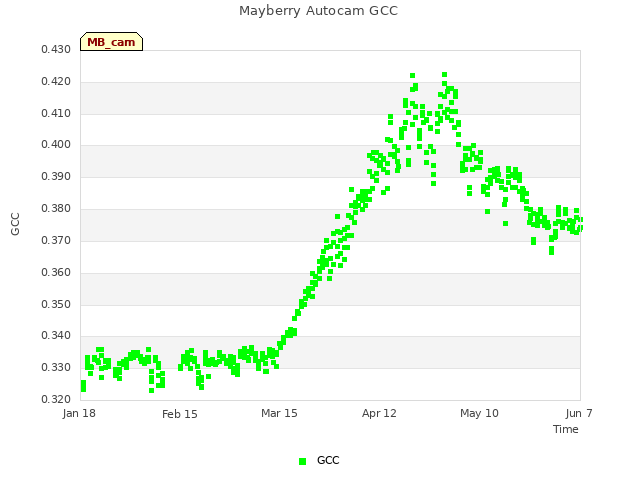The height and width of the screenshot is (480, 640).
Task: Click the 0.360 y-axis value
Action: tap(56, 272)
